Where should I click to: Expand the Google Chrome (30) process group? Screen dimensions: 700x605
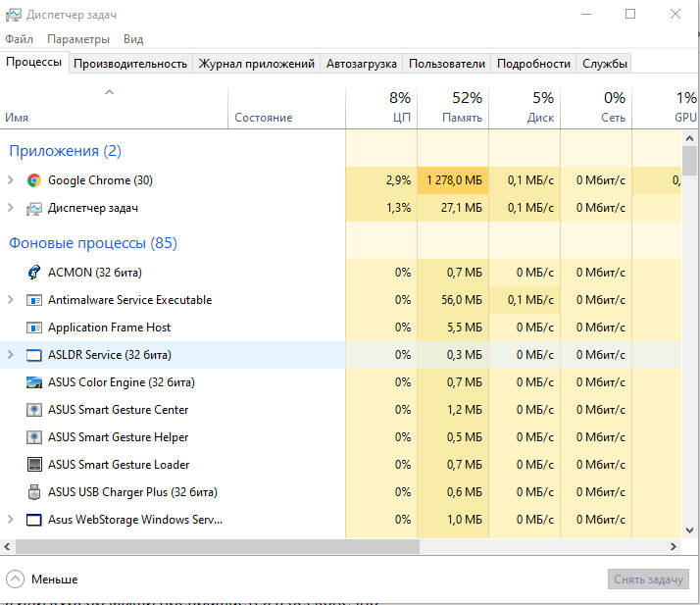[x=10, y=180]
